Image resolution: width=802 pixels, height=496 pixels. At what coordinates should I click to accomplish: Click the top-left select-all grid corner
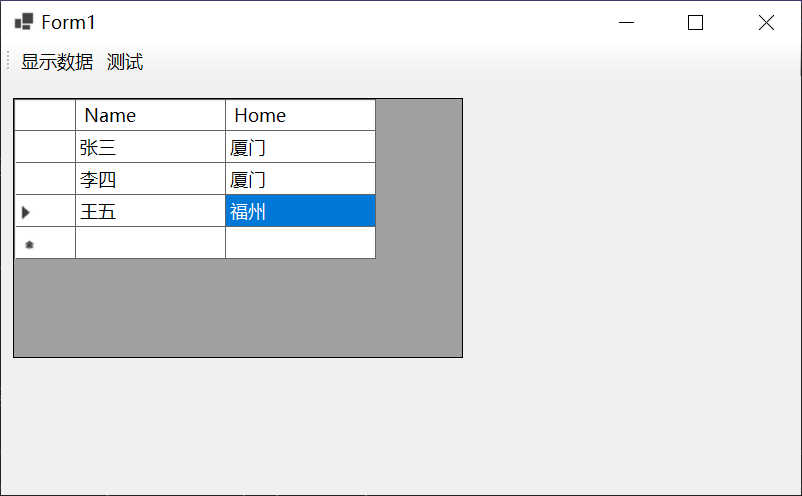coord(45,115)
